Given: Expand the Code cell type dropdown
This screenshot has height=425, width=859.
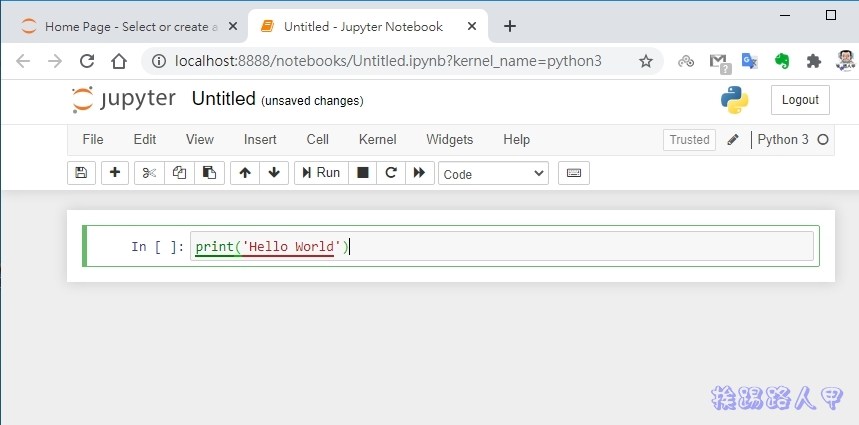Looking at the screenshot, I should (493, 174).
